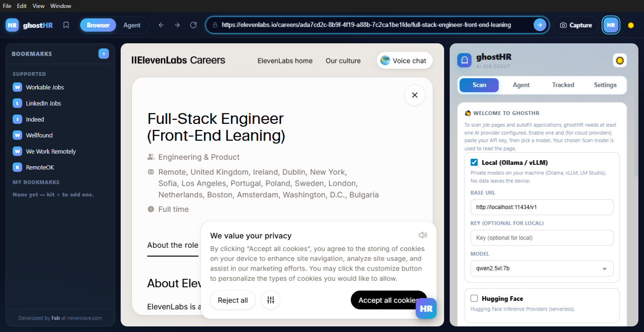Click the ghost logo in the ghostHR panel
Image resolution: width=644 pixels, height=332 pixels.
(x=465, y=60)
